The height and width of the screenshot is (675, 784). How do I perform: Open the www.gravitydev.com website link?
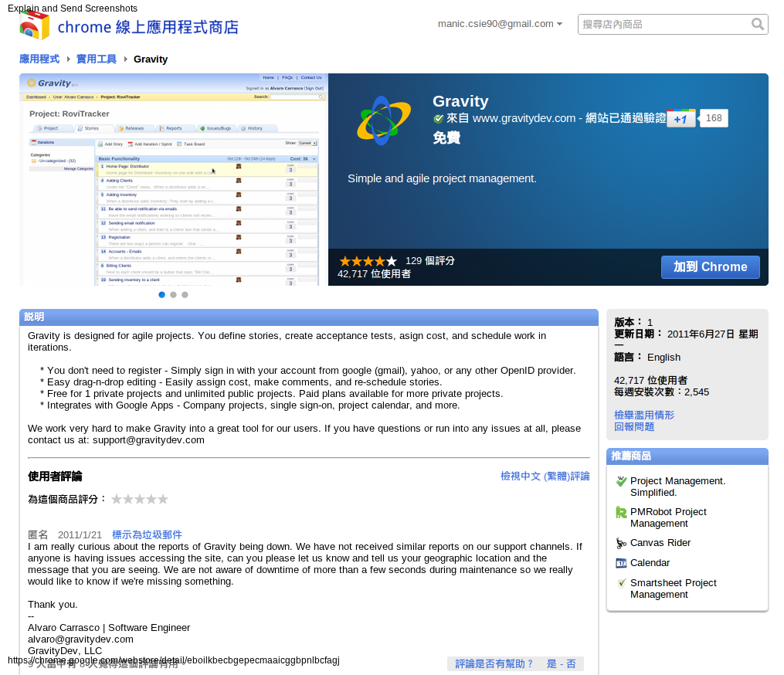(524, 118)
